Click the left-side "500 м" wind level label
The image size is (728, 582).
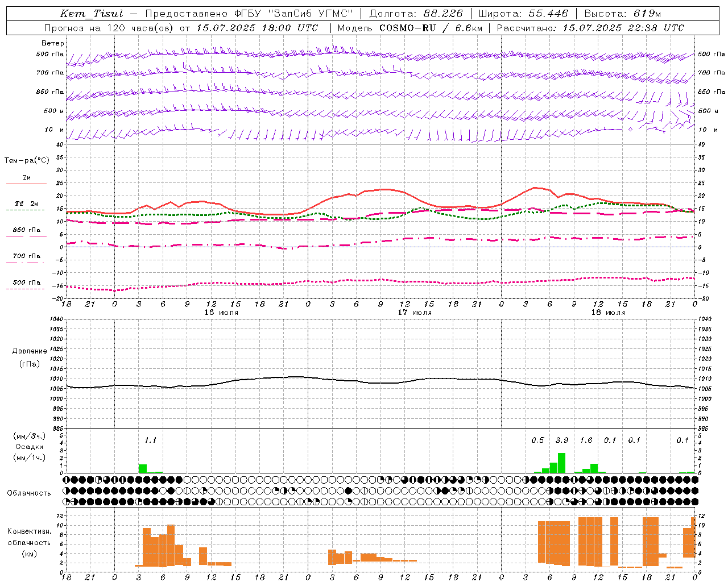54,111
